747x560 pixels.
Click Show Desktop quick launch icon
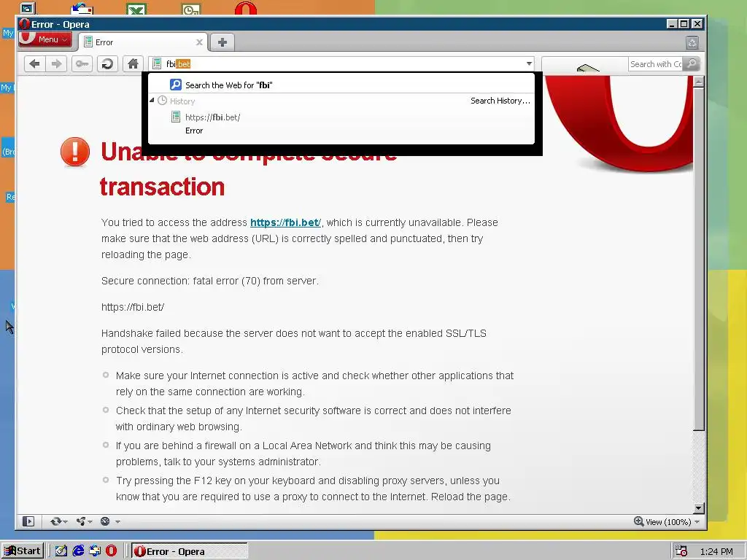95,551
